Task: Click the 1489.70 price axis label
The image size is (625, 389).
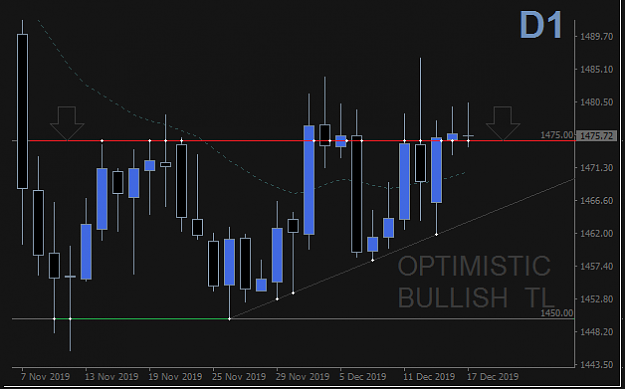Action: click(x=597, y=37)
